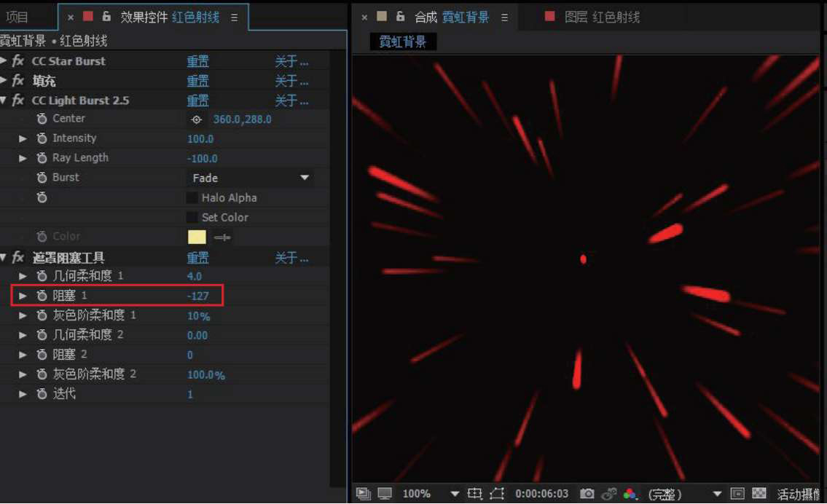
Task: Close the 效果控件 panel
Action: [x=71, y=17]
